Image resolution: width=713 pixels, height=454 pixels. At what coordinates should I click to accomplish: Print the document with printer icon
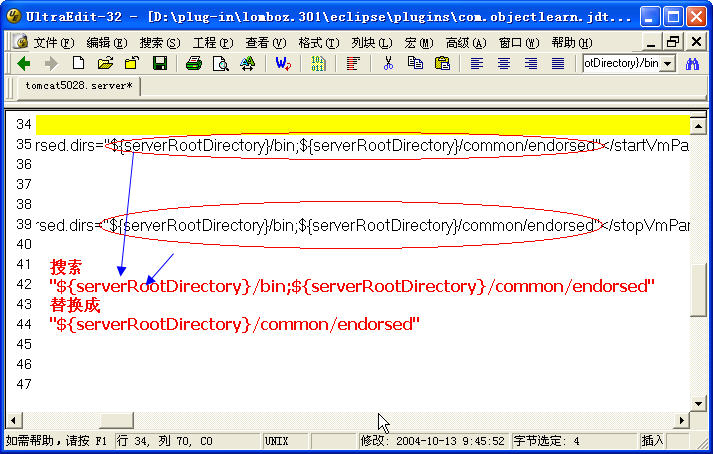pyautogui.click(x=194, y=63)
